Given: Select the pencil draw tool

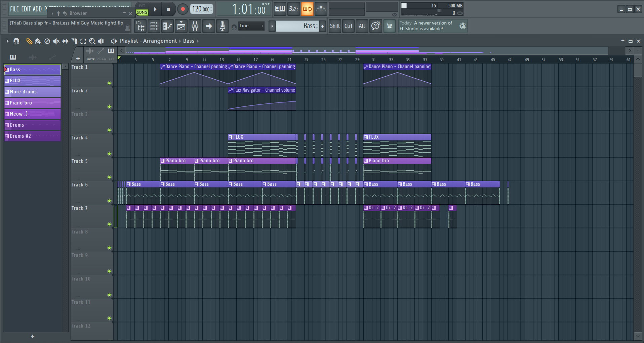Looking at the screenshot, I should tap(29, 41).
